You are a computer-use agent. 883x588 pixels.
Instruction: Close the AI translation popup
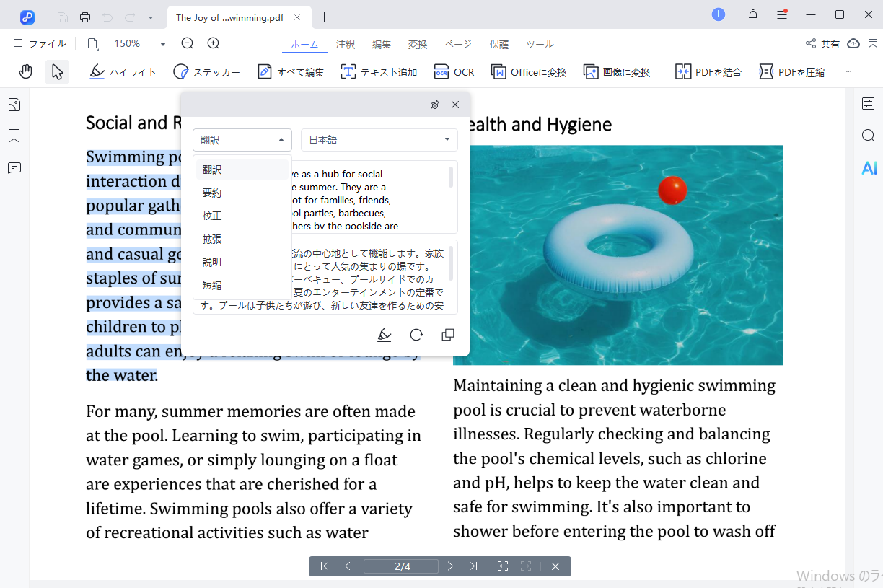click(x=455, y=105)
